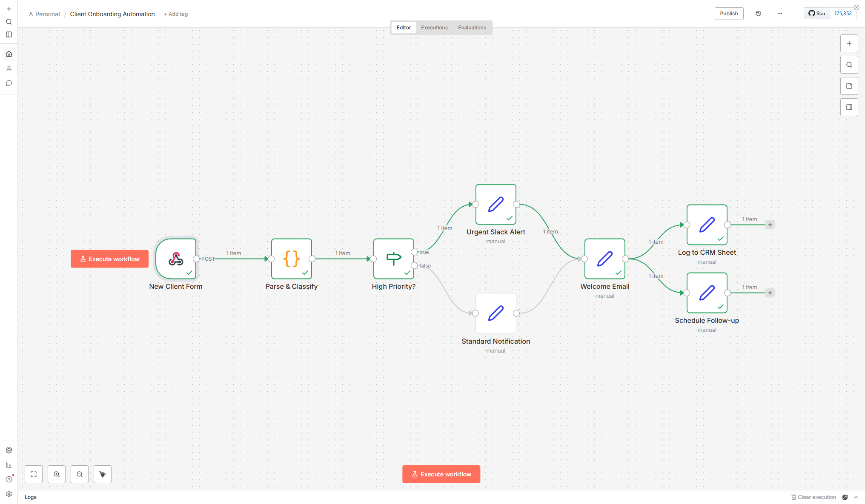Viewport: 865px width, 504px height.
Task: Fit the workflow to view
Action: tap(34, 474)
